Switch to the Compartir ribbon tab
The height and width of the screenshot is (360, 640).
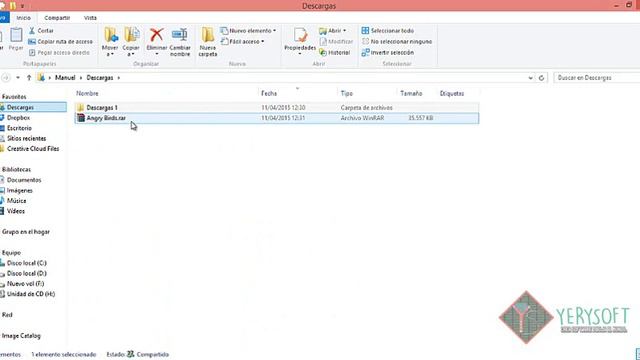(57, 18)
